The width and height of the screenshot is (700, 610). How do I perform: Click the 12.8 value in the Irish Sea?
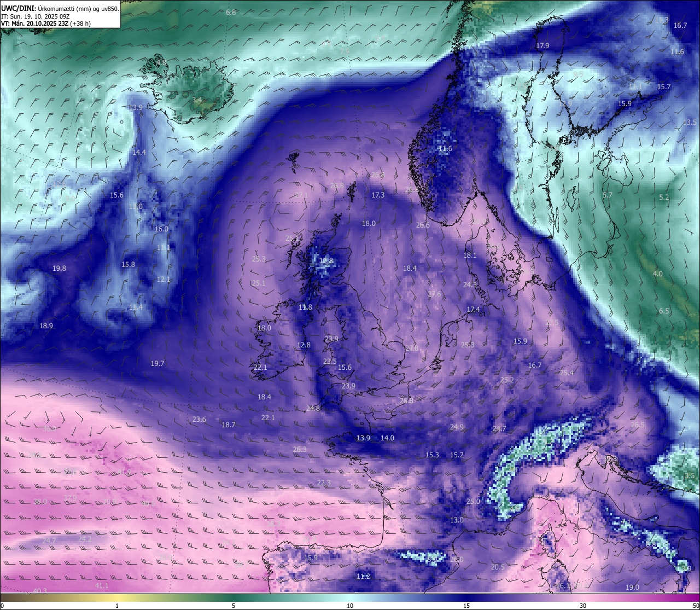pyautogui.click(x=304, y=345)
